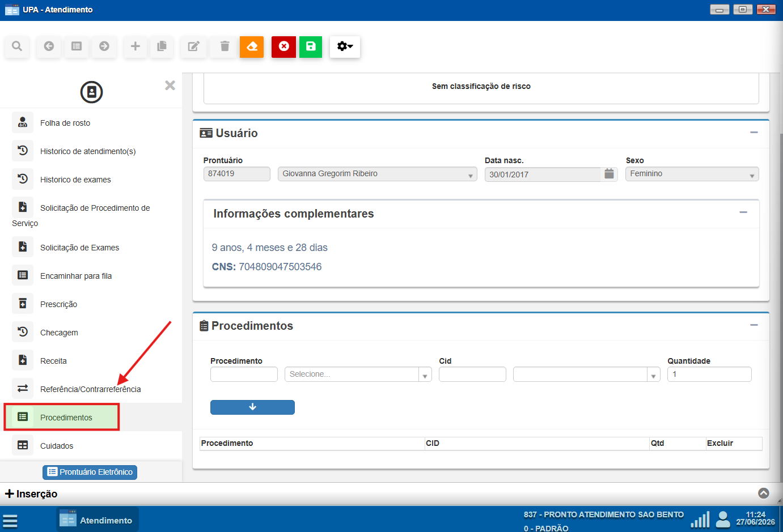Open the Data nasc. calendar picker
783x532 pixels.
609,174
